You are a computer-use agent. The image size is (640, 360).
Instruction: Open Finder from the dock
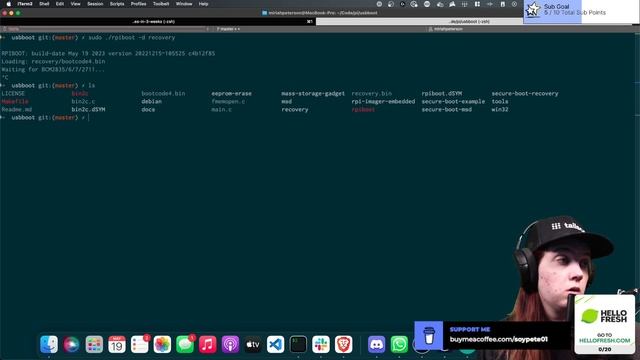click(49, 344)
